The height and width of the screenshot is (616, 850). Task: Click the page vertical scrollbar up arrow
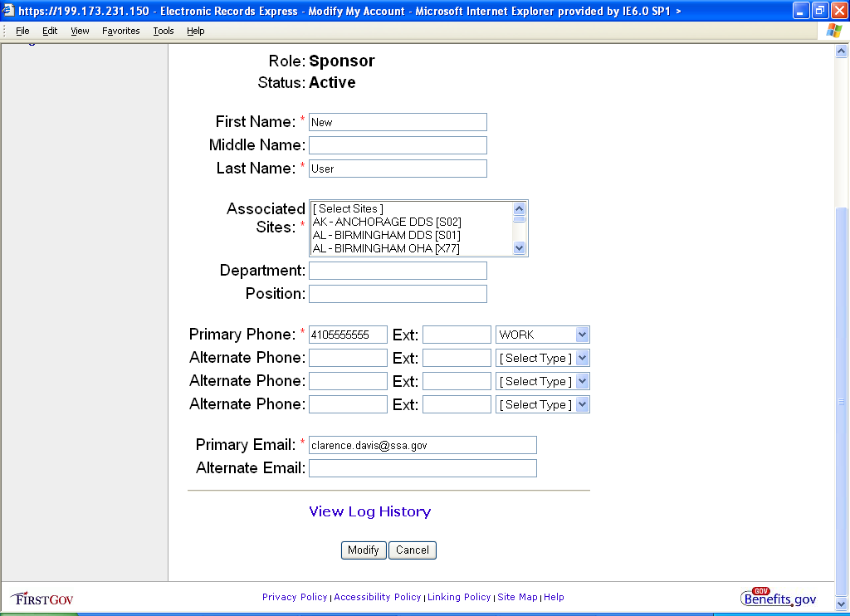point(842,51)
